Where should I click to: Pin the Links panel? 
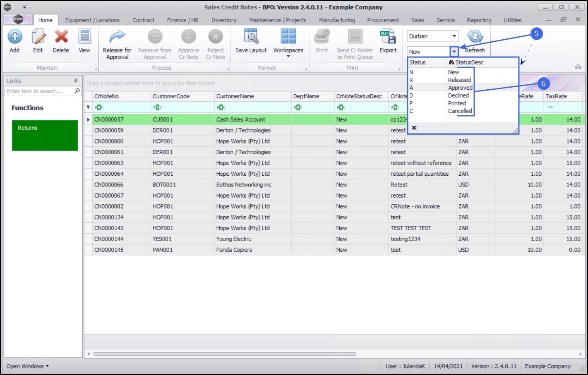(x=76, y=81)
